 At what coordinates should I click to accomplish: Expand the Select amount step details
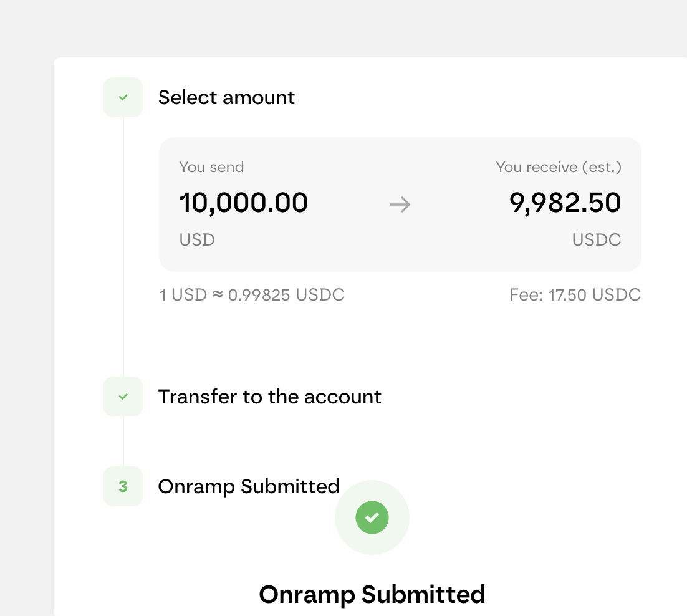226,97
